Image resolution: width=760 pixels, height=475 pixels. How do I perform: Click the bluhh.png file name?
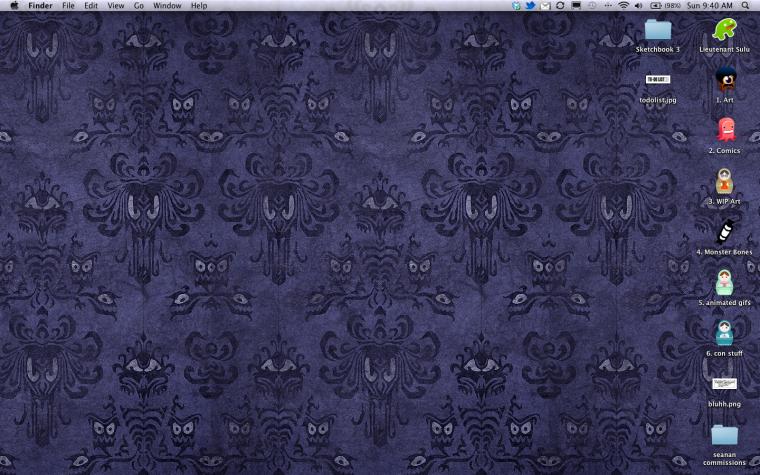point(724,404)
